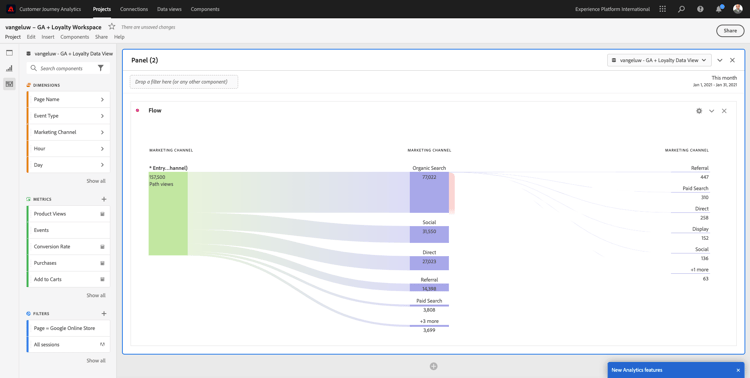Add a new metric with plus icon
This screenshot has height=378, width=750.
(x=104, y=199)
